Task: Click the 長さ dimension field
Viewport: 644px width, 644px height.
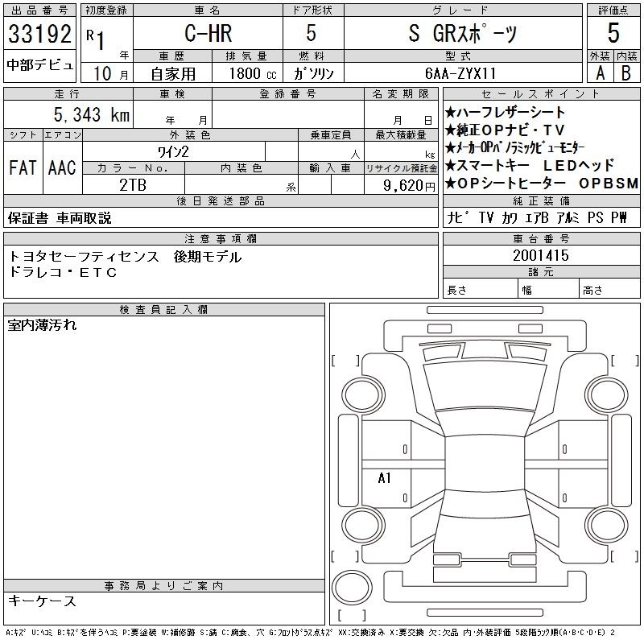Action: point(481,288)
